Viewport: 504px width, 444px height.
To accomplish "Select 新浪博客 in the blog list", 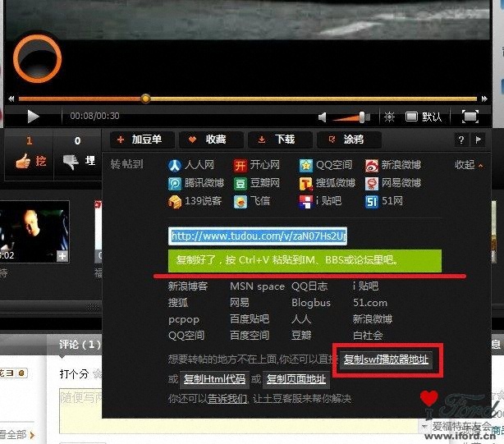I will tap(188, 286).
